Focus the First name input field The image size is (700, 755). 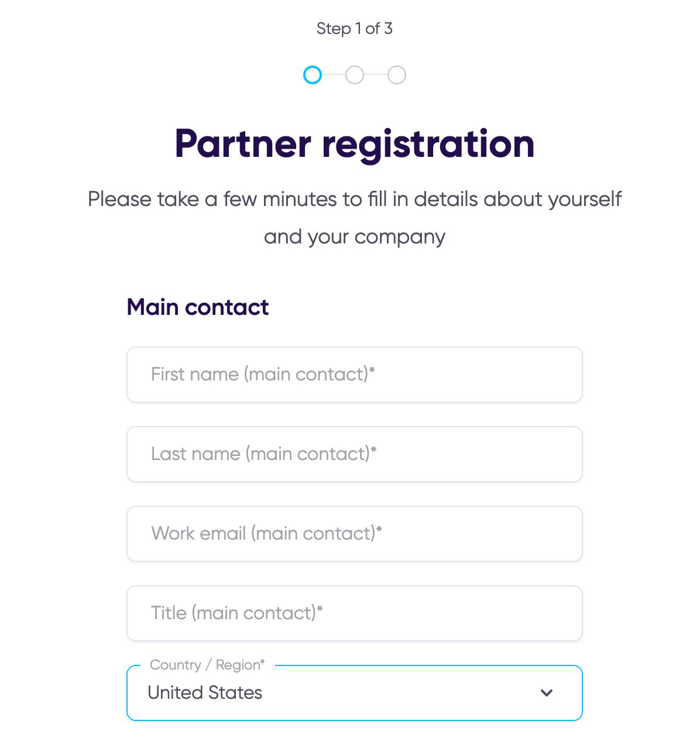click(355, 375)
